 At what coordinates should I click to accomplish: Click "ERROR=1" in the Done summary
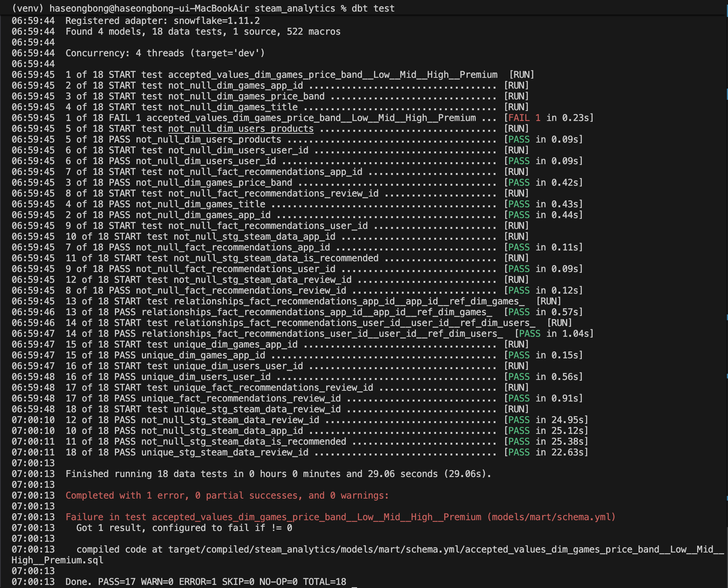[x=198, y=582]
